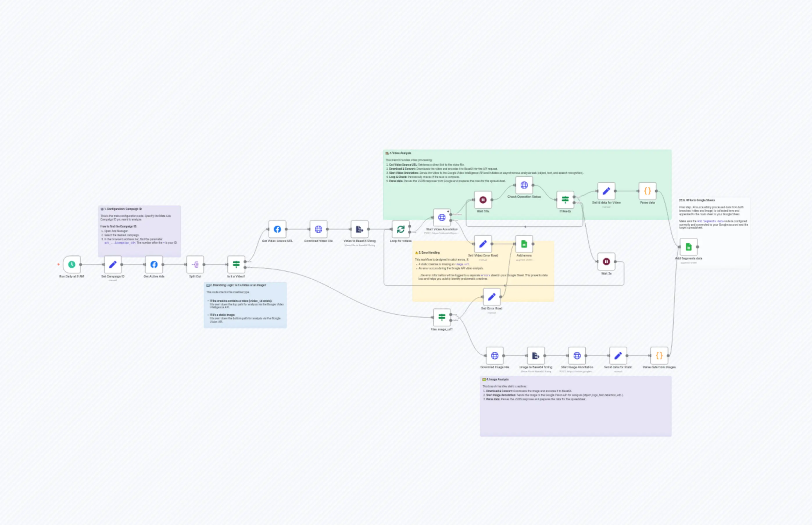Open the Get Video Source URL node
Viewport: 812px width, 525px height.
coord(278,229)
